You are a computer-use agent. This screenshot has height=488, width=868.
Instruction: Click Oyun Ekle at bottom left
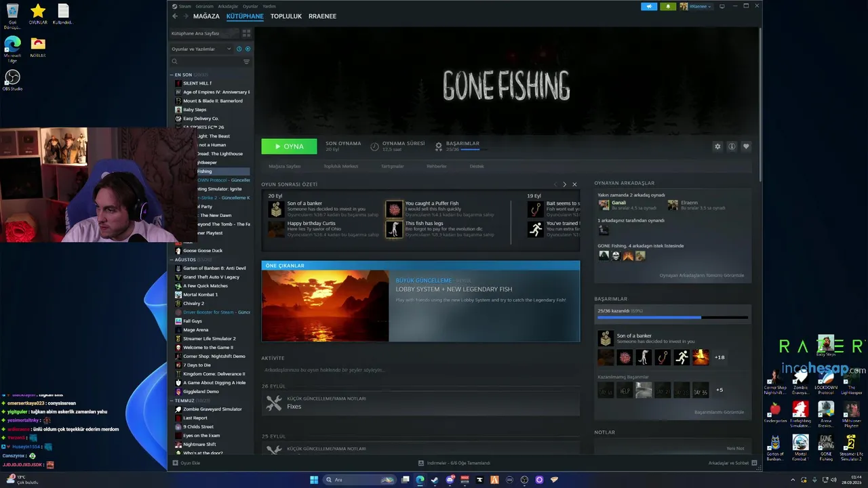186,463
